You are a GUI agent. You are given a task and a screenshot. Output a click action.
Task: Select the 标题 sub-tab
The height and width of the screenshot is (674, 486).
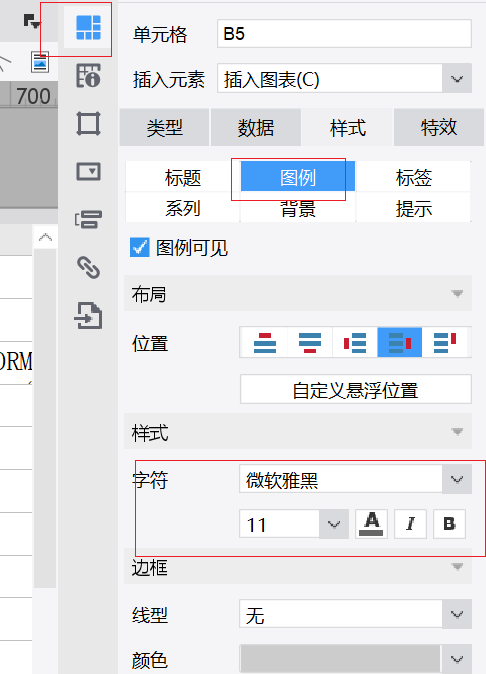pyautogui.click(x=183, y=176)
